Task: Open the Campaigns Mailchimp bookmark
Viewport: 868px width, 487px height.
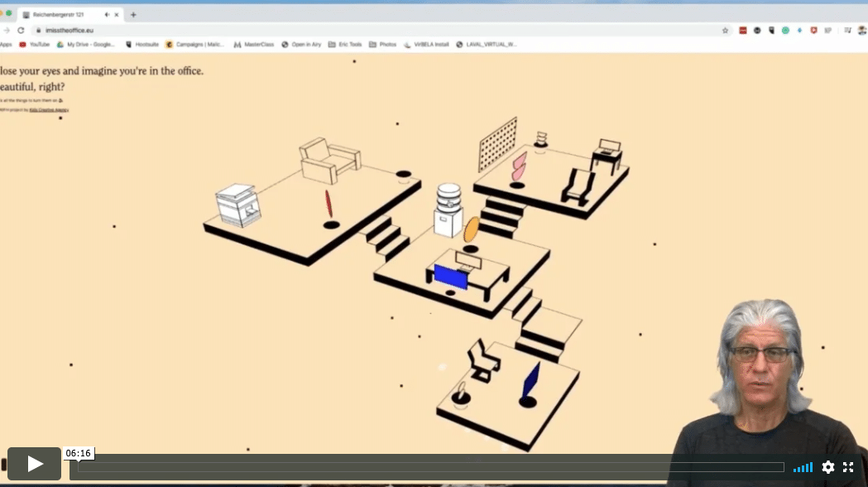Action: point(195,45)
